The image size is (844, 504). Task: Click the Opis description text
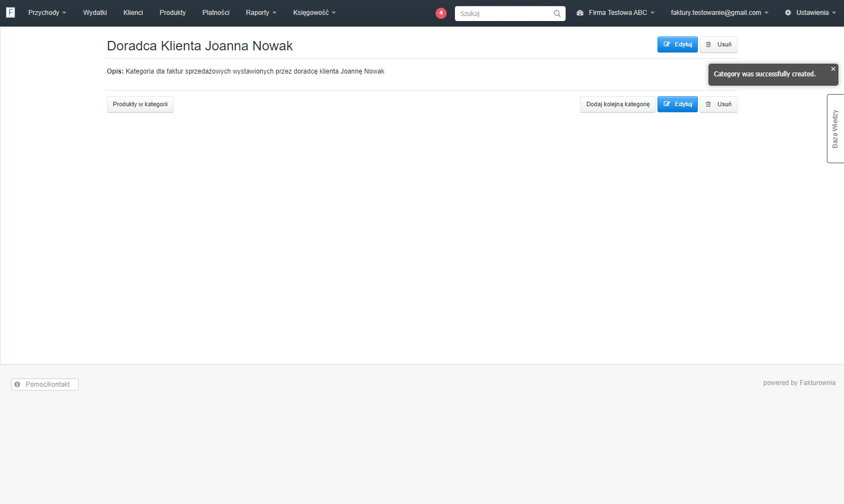(246, 71)
